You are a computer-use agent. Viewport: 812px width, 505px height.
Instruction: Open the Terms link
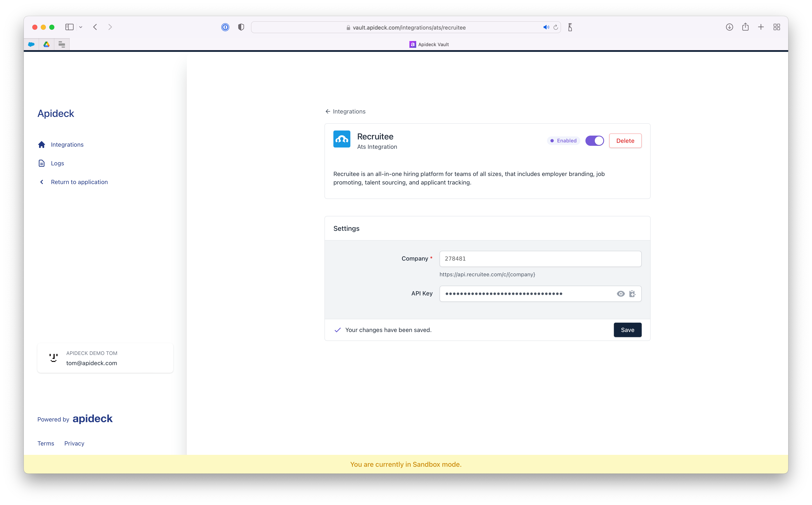(x=46, y=443)
